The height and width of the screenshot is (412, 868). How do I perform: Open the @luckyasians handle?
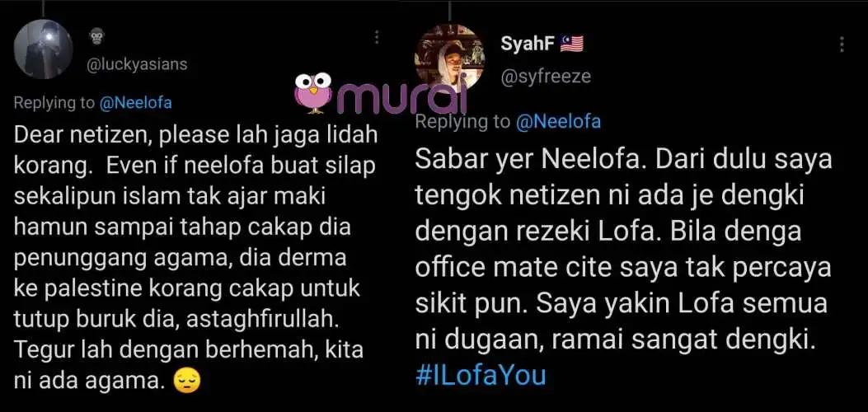(137, 64)
